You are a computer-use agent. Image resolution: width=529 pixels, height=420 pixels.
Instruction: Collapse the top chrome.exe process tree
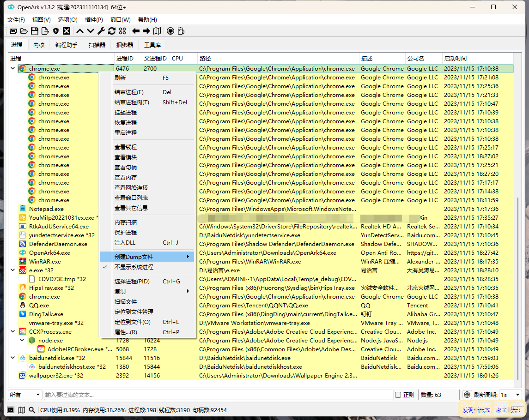pos(13,68)
